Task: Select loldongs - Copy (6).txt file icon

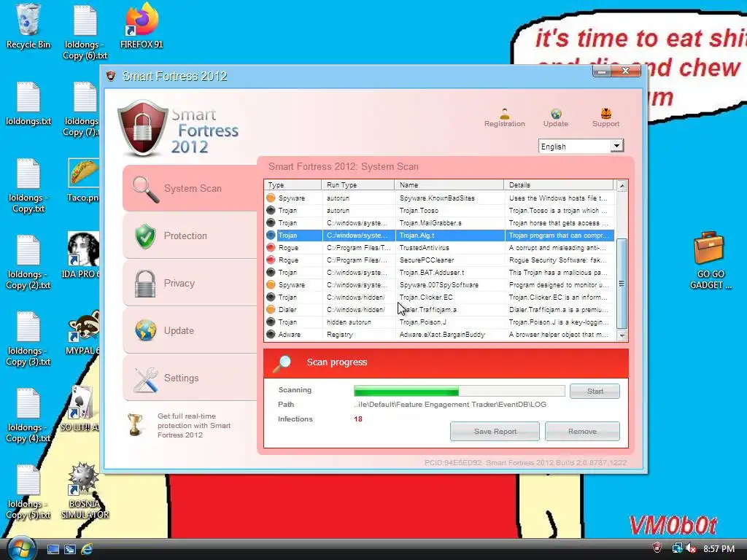Action: (85, 32)
